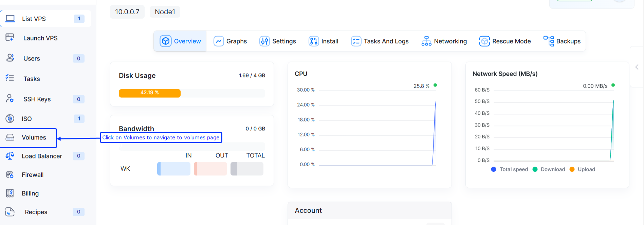Open the Billing page
The width and height of the screenshot is (644, 225).
(x=30, y=193)
